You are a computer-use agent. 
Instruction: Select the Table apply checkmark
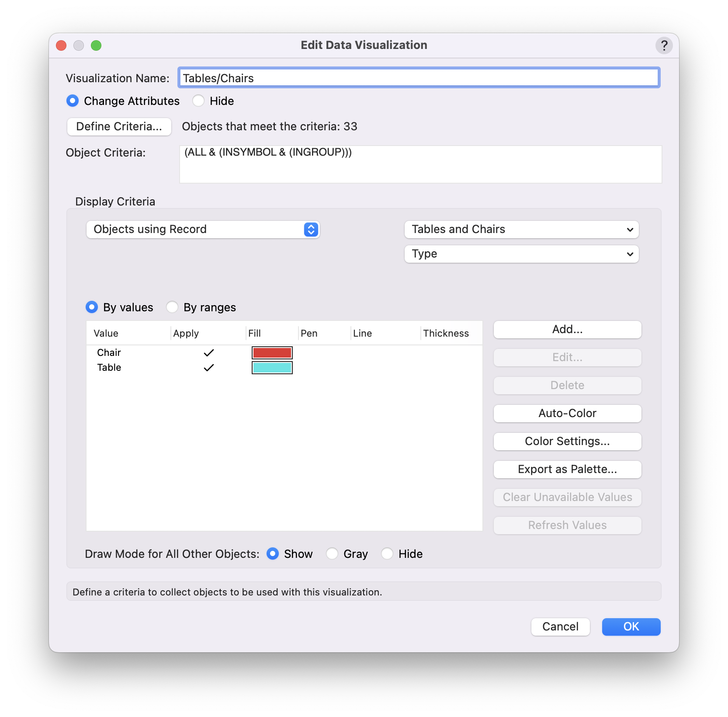click(209, 367)
